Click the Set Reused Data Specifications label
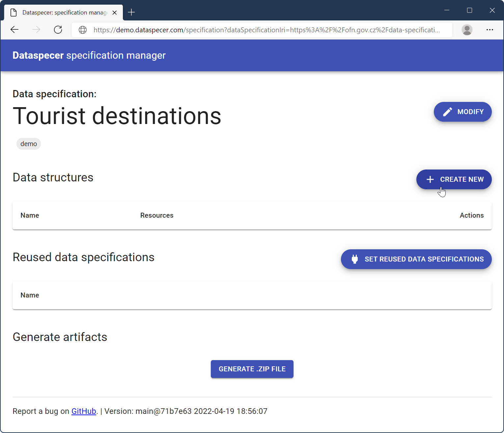This screenshot has height=433, width=504. coord(424,259)
